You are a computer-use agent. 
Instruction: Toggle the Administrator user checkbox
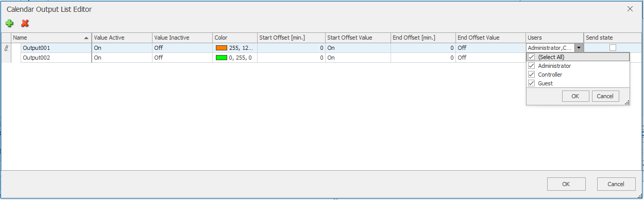coord(532,66)
